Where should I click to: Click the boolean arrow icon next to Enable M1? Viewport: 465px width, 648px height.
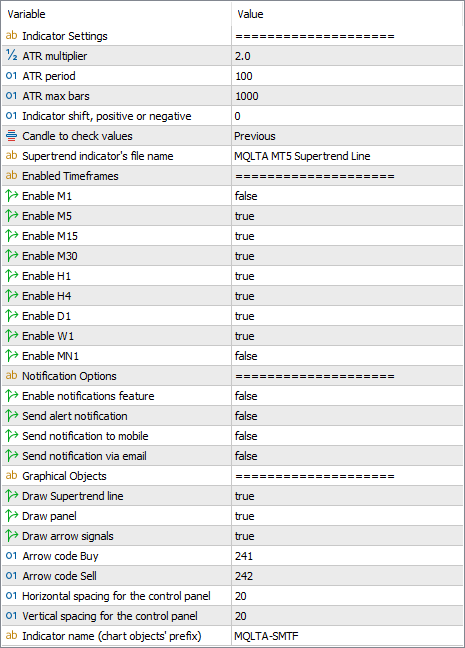pos(12,195)
